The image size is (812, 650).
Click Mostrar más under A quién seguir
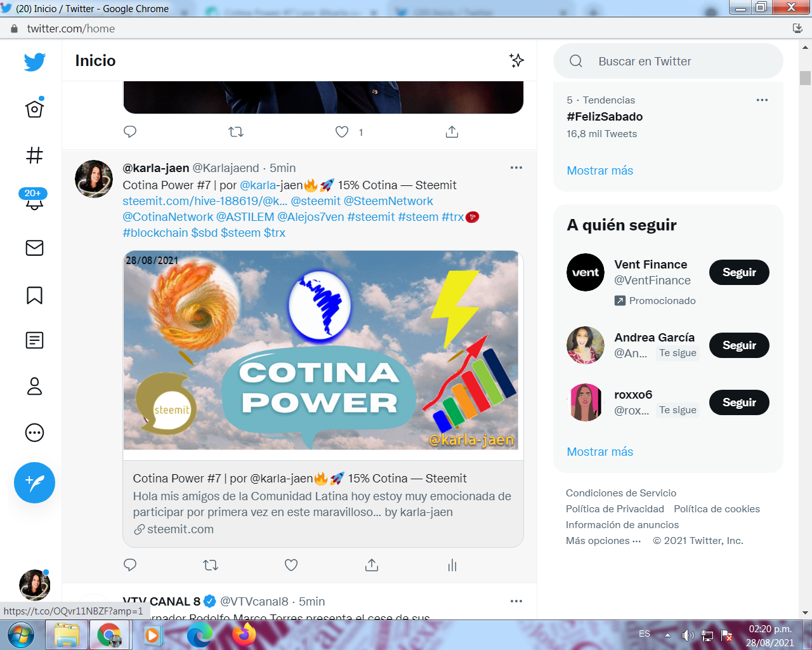click(x=600, y=452)
